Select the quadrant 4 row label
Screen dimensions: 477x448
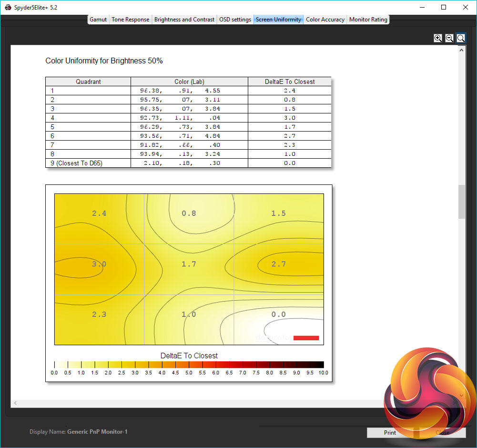(52, 118)
